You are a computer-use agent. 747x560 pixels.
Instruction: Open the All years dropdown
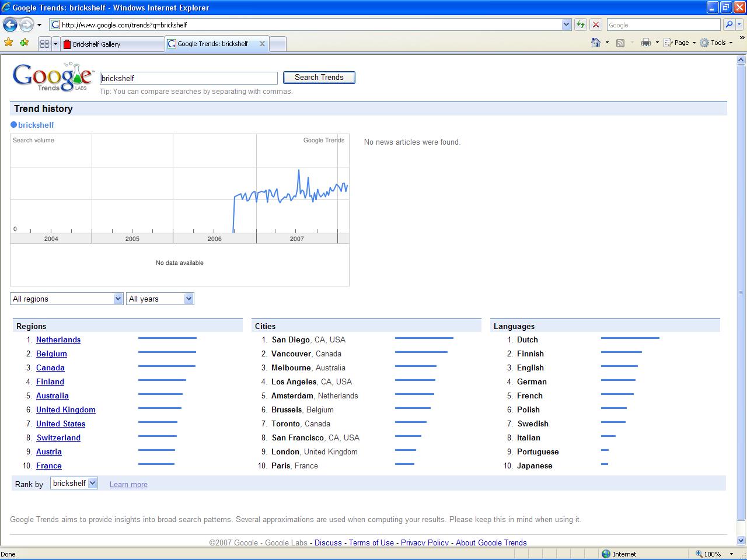coord(188,298)
